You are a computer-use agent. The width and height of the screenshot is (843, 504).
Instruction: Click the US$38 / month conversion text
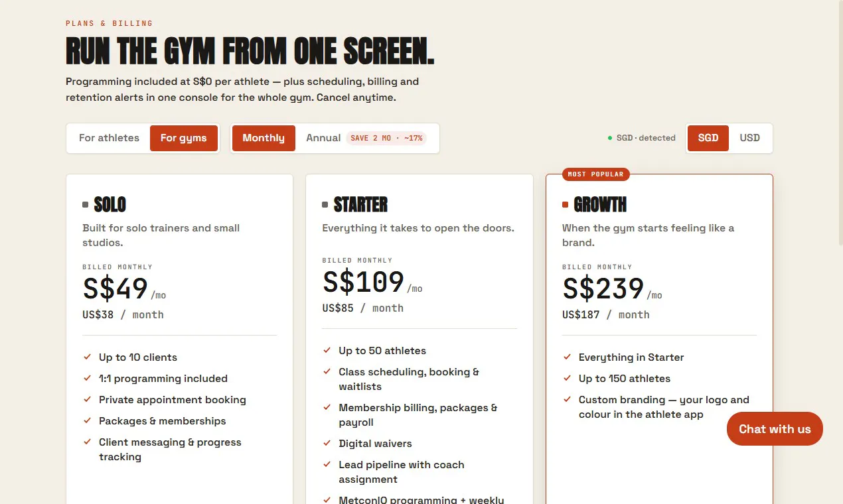point(123,314)
